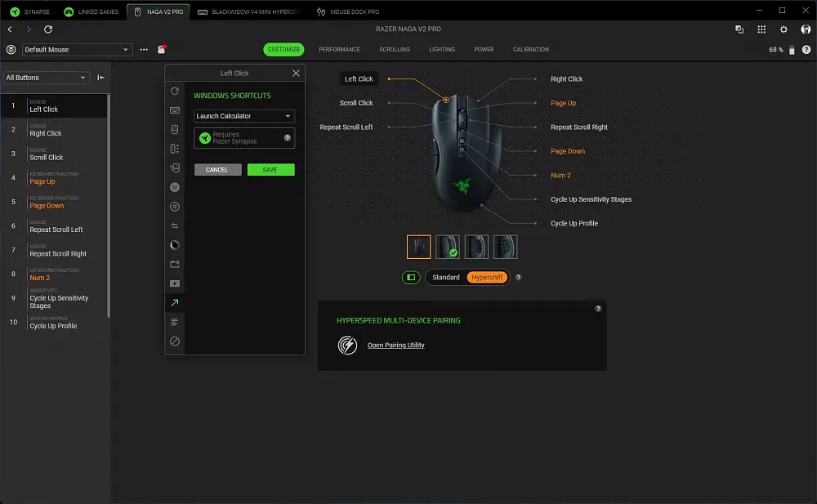Close the Left Click assignment panel

[296, 73]
